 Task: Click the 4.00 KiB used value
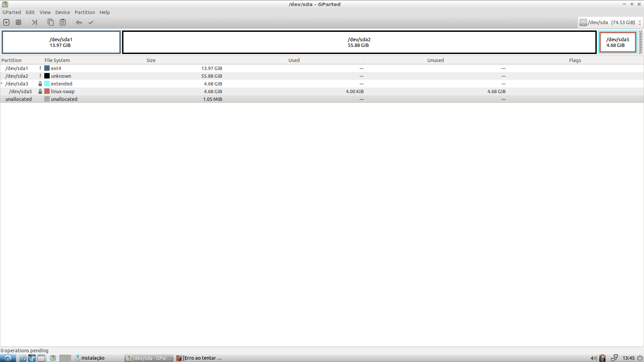tap(355, 92)
